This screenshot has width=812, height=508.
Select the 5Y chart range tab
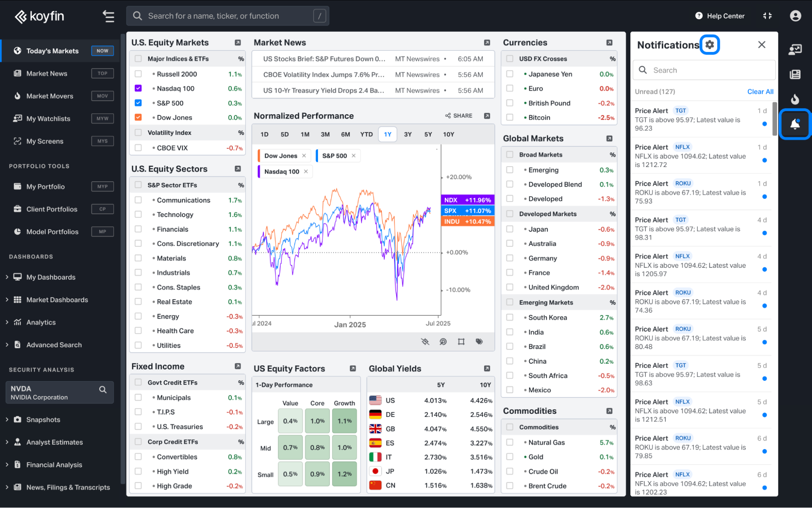tap(428, 135)
